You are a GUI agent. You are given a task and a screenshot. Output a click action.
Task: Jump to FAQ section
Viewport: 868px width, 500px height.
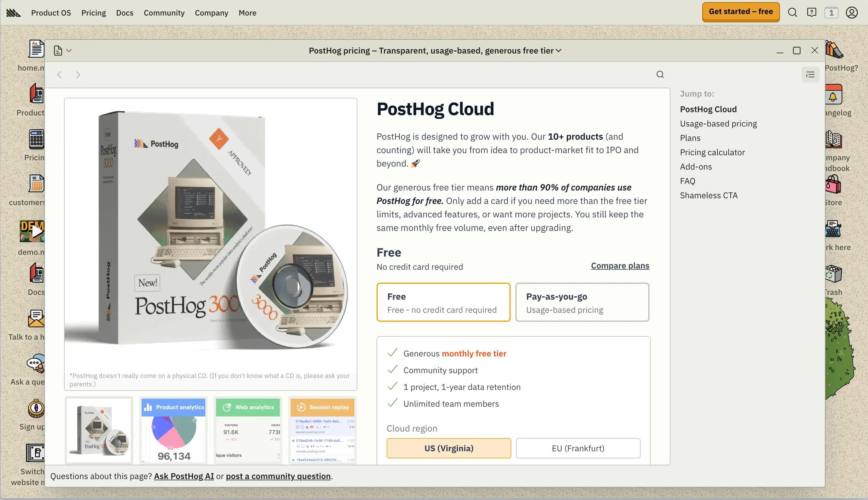(x=688, y=181)
